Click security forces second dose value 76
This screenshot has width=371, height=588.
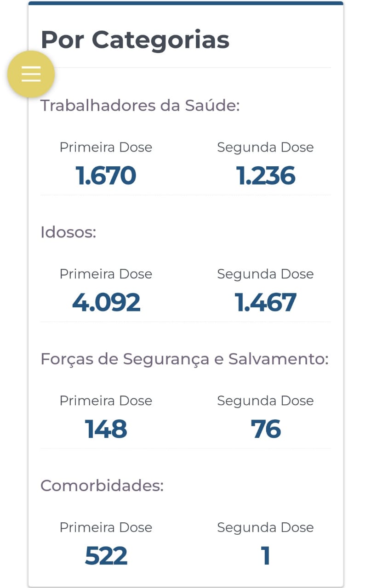[265, 429]
